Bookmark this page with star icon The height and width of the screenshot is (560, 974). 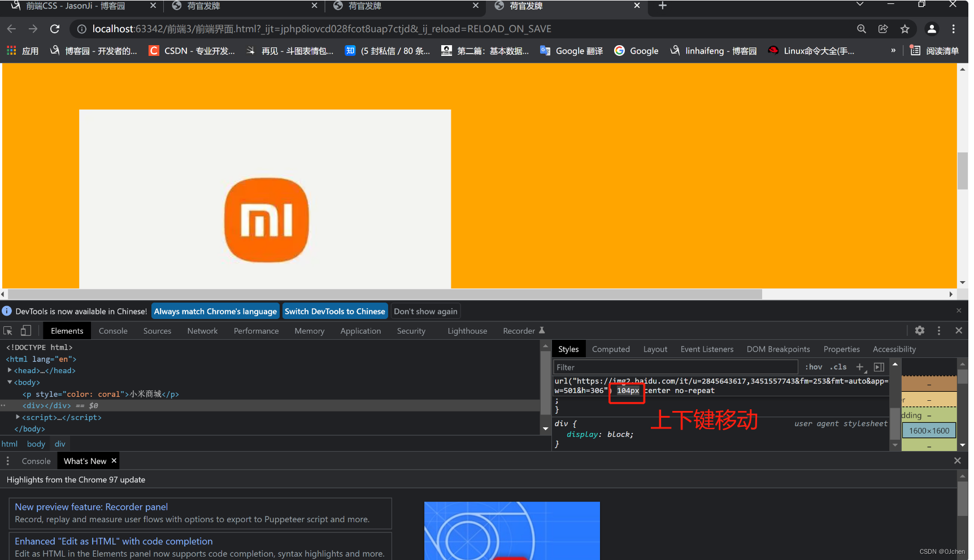(x=905, y=29)
